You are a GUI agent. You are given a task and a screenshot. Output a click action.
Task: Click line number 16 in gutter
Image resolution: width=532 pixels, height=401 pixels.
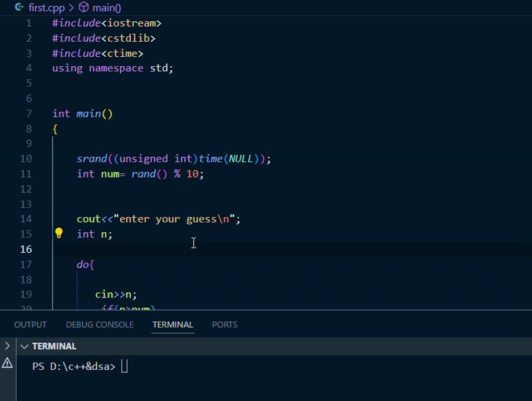pos(26,249)
